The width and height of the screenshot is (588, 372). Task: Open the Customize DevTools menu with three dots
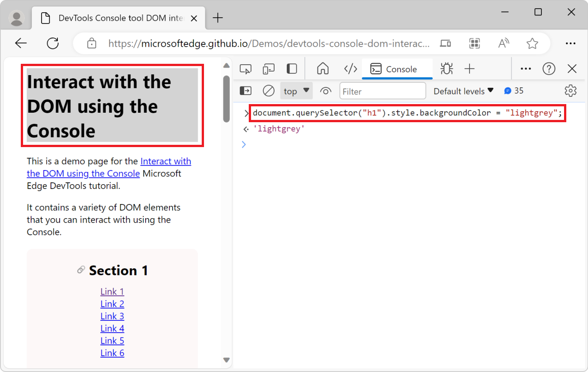pos(525,68)
